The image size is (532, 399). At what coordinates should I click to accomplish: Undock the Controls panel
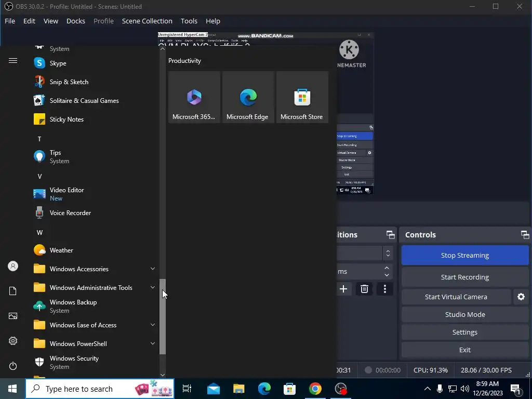tap(525, 235)
